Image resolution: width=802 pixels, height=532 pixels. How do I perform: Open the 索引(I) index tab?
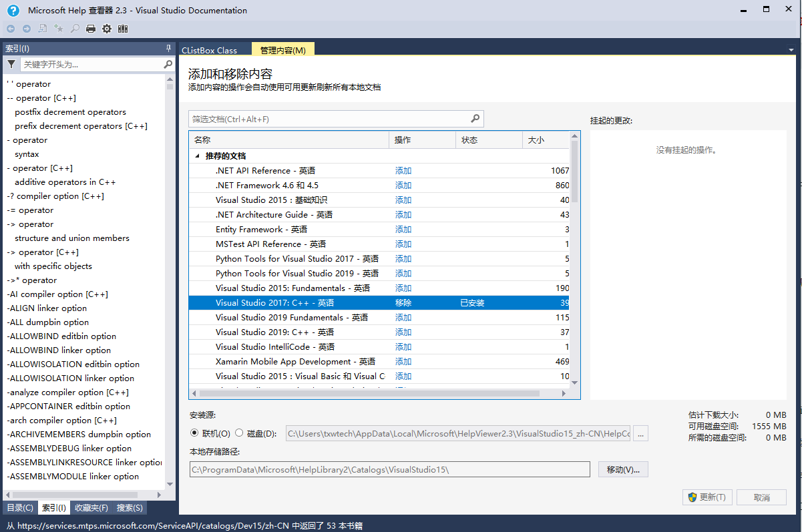(54, 508)
